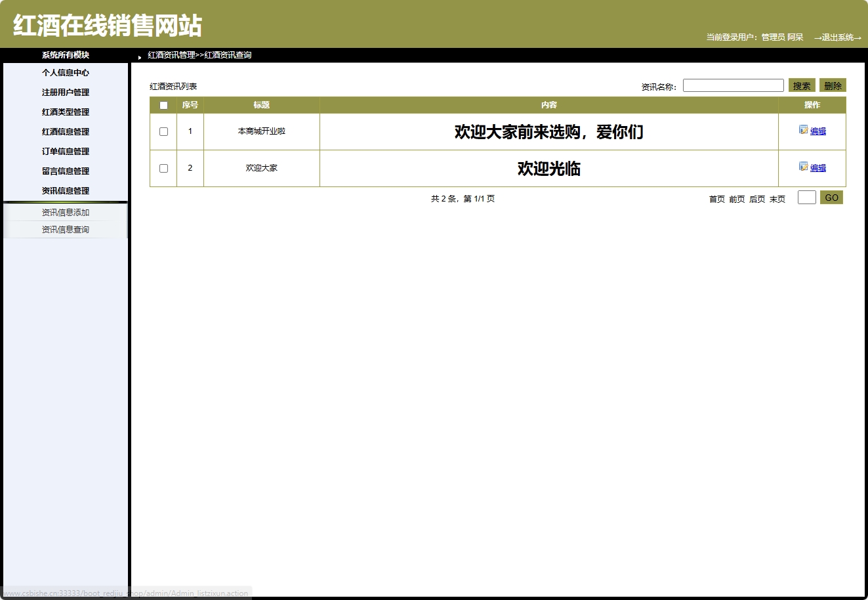Open 个人信息中心 in the sidebar
This screenshot has width=868, height=600.
(x=66, y=73)
